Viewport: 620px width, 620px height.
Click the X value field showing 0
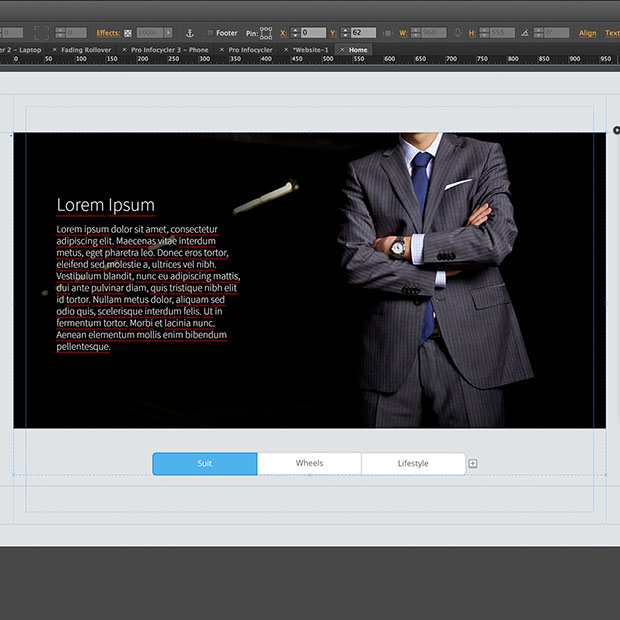pos(313,32)
